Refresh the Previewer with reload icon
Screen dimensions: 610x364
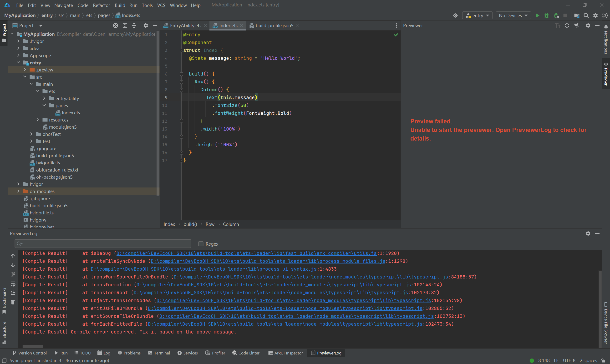pyautogui.click(x=567, y=25)
